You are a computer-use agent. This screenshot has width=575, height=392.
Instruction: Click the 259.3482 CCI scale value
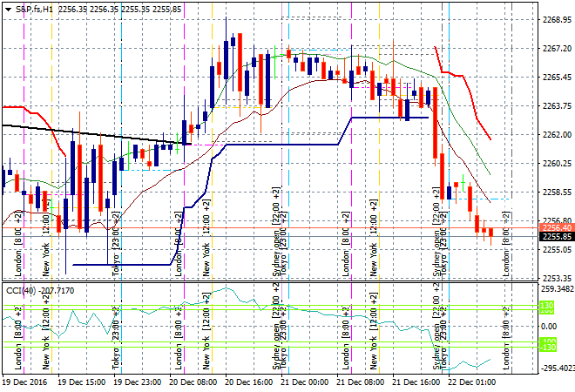pos(555,288)
